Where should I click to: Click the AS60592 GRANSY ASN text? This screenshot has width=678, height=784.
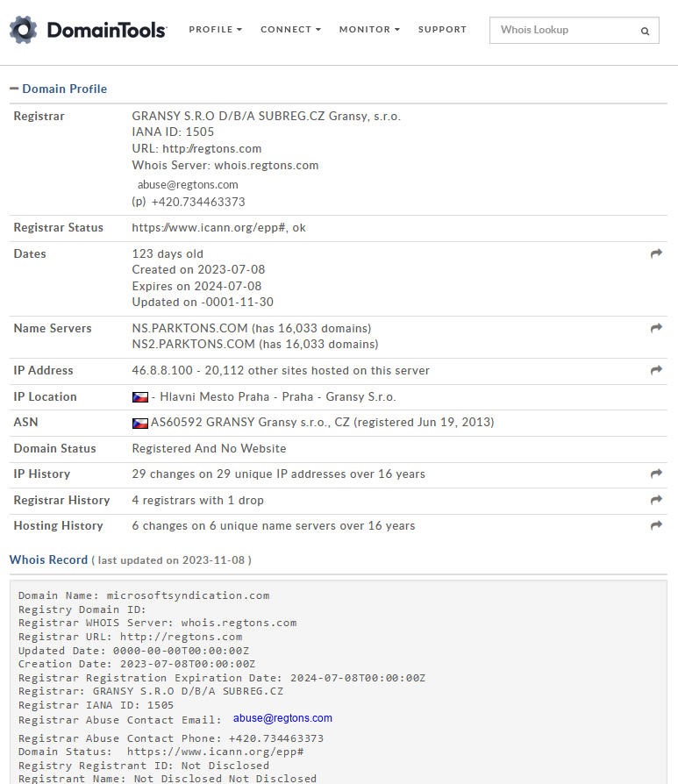pos(203,422)
